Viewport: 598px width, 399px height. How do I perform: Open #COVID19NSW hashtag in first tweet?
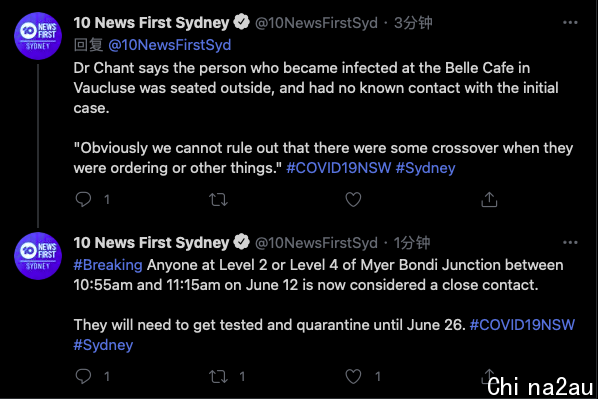click(339, 168)
